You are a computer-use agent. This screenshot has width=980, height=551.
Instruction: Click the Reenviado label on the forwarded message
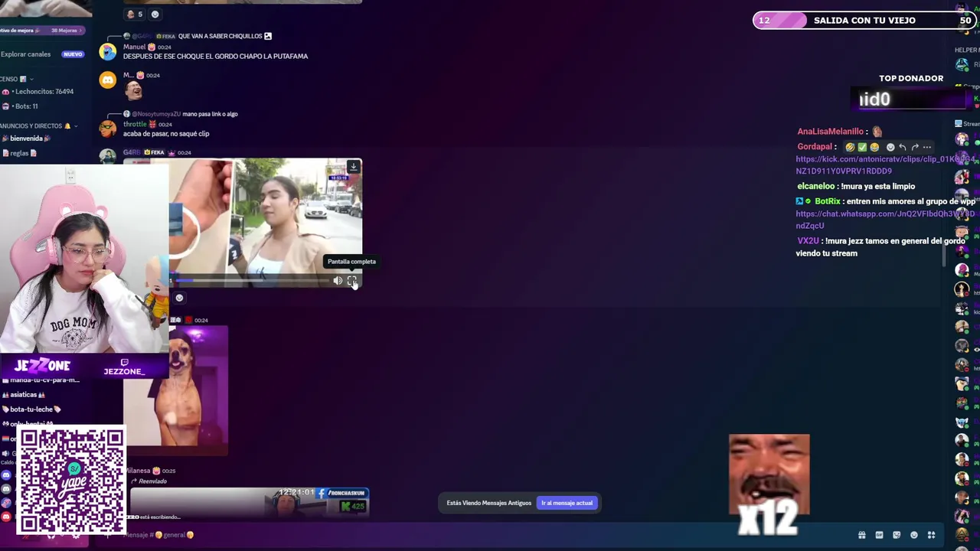pos(153,481)
